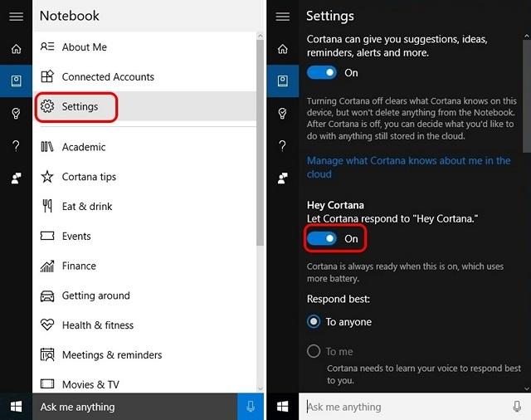Image resolution: width=531 pixels, height=420 pixels.
Task: Open Windows Start button in Notebook panel
Action: (x=16, y=407)
